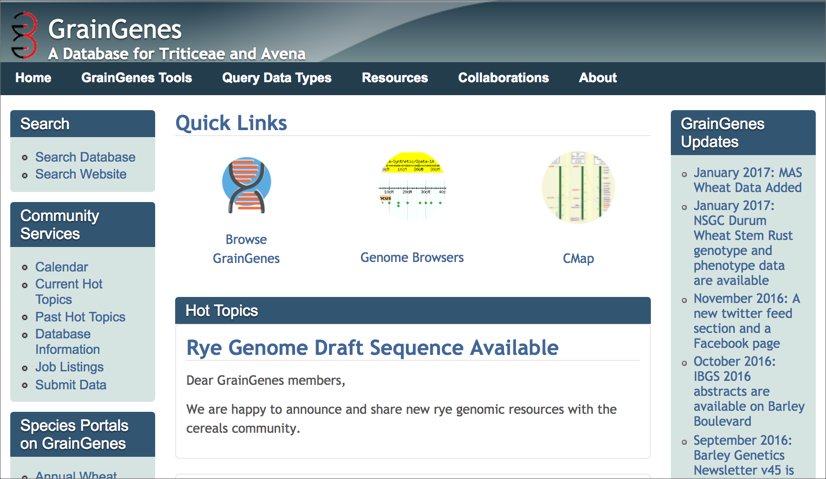Open Rye Genome Draft Sequence Available heading
The width and height of the screenshot is (826, 479).
372,348
